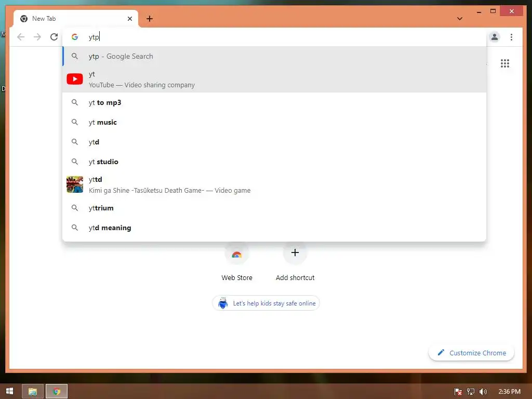Open the user profile avatar icon
The width and height of the screenshot is (532, 399).
pyautogui.click(x=495, y=37)
